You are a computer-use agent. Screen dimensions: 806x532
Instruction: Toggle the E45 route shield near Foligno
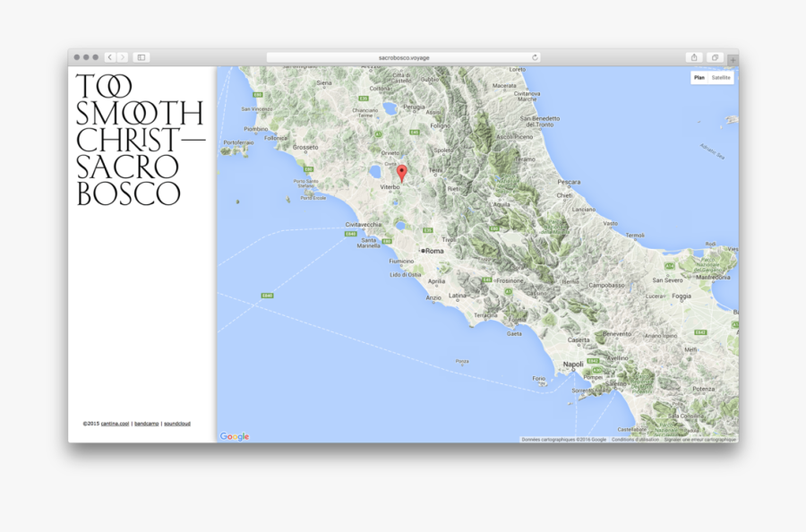[x=415, y=132]
